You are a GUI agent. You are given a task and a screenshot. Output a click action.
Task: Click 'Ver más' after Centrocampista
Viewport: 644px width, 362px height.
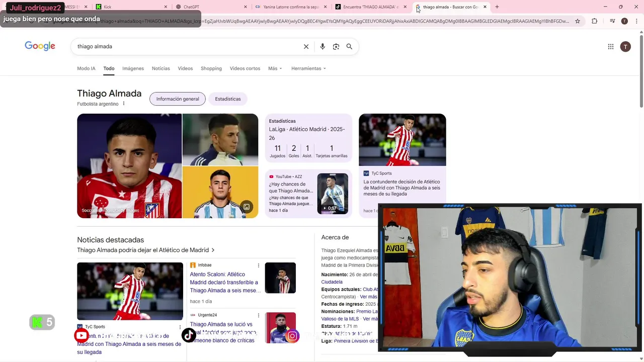(x=368, y=297)
